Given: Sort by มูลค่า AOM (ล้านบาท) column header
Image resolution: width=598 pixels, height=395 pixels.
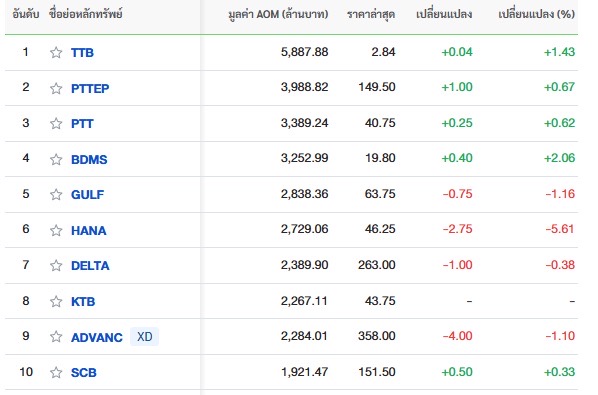Looking at the screenshot, I should pos(278,14).
